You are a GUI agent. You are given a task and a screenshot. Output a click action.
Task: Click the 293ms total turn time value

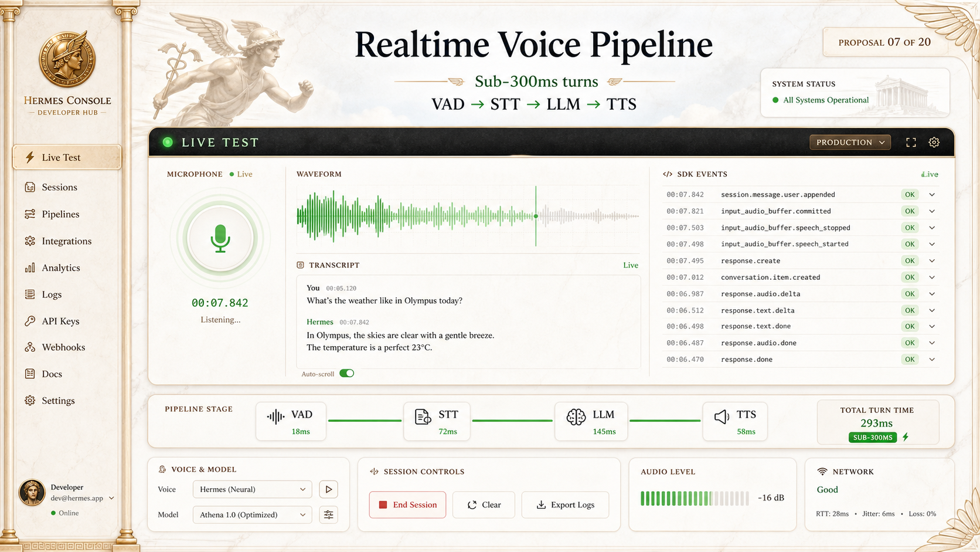point(876,423)
